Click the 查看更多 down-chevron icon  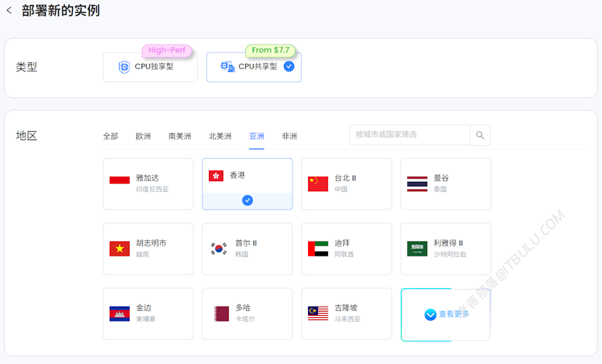[x=431, y=314]
